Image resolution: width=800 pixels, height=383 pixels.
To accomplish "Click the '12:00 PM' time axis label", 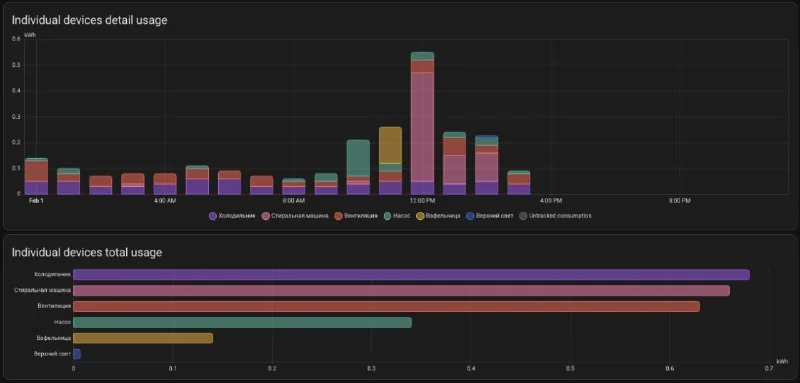I will click(422, 201).
